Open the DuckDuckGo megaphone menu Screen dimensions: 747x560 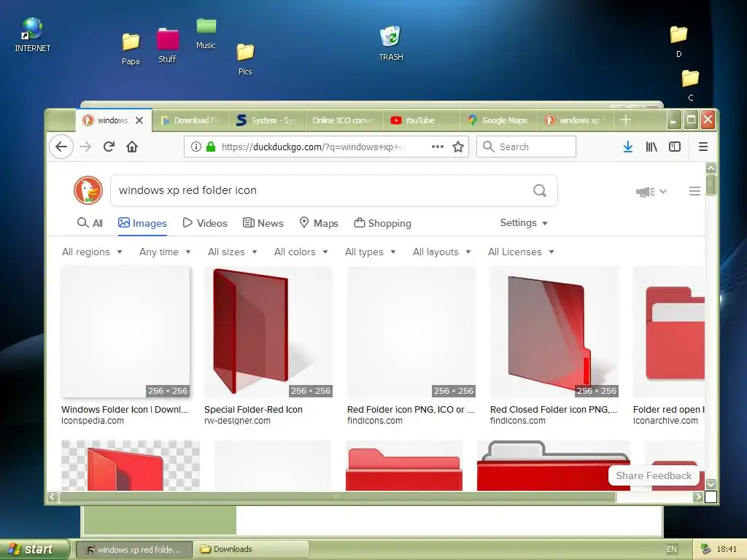click(x=651, y=192)
